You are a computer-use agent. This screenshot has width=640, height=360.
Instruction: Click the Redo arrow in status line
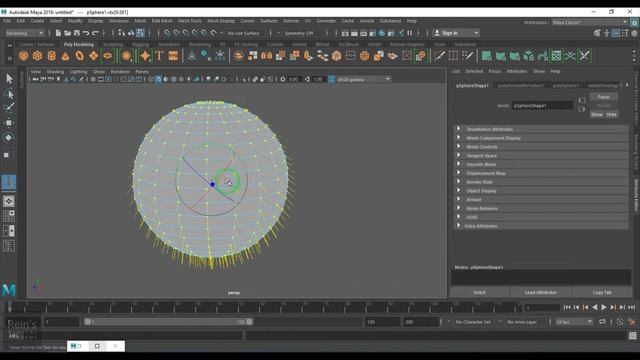96,33
